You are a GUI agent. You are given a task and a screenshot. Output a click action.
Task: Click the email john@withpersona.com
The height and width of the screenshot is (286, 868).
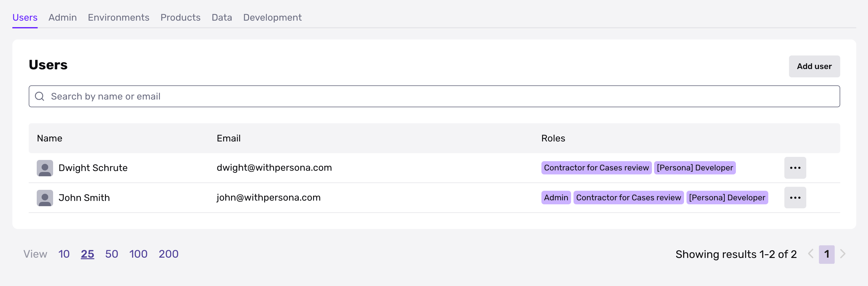(269, 198)
